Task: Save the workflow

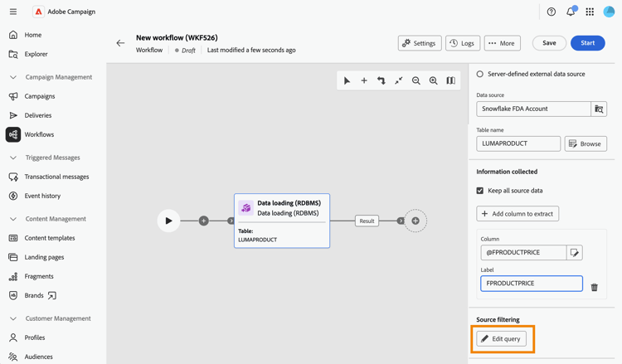Action: pos(549,43)
